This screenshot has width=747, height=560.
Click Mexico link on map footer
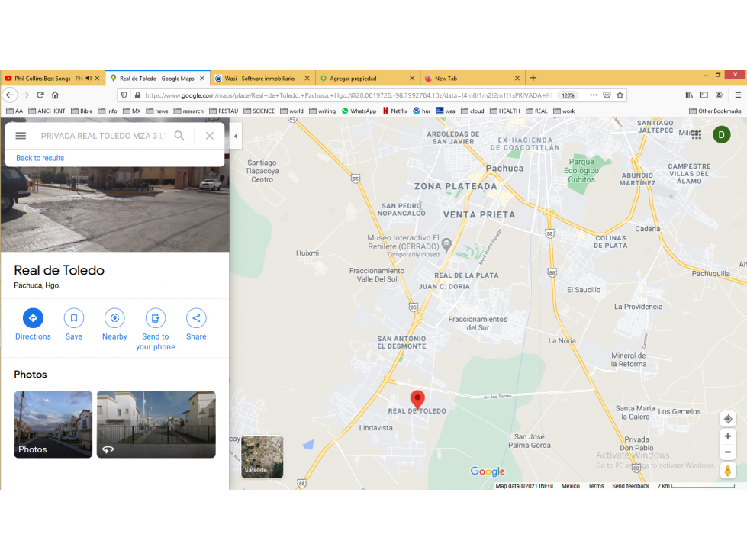570,486
